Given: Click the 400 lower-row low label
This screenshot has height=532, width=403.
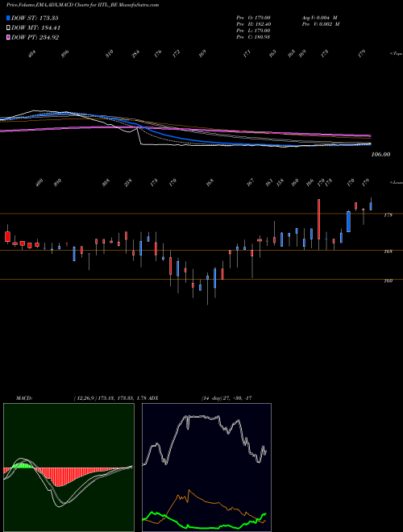Looking at the screenshot, I should point(39,183).
